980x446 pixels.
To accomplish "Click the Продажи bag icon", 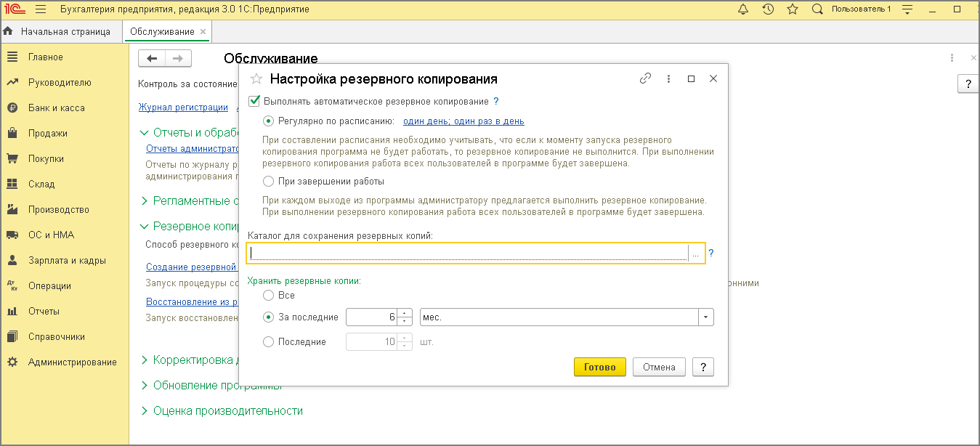I will click(12, 133).
